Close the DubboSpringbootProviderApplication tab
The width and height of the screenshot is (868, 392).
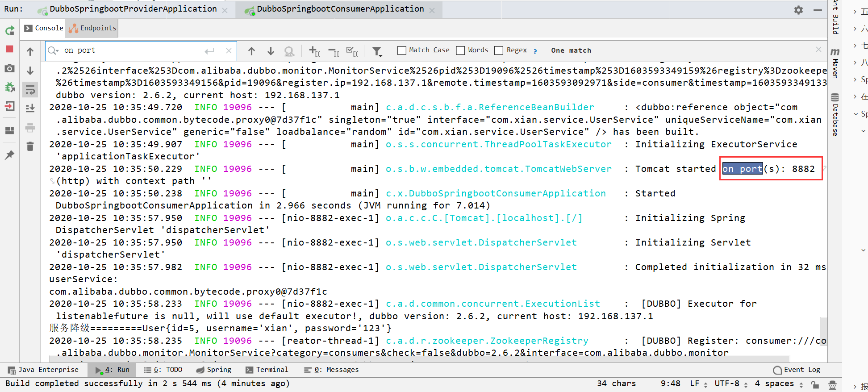[225, 10]
